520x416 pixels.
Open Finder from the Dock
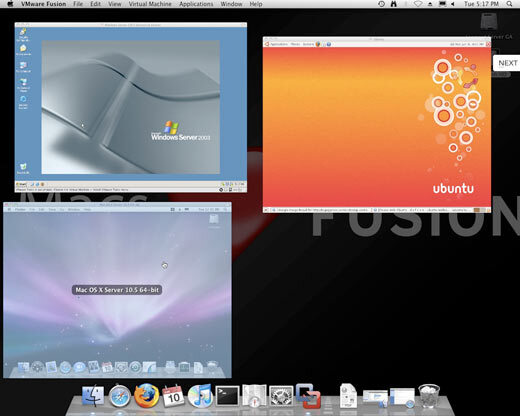(93, 396)
